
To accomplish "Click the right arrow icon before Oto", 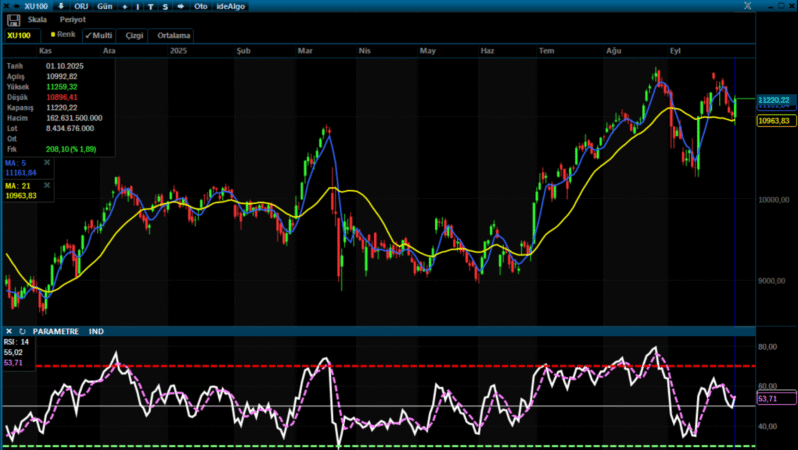I will (x=180, y=6).
